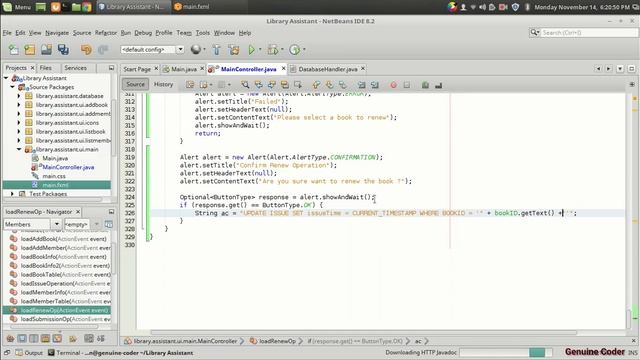Toggle Show Non-Public Members in Navigator
The image size is (640, 360).
pos(45,338)
